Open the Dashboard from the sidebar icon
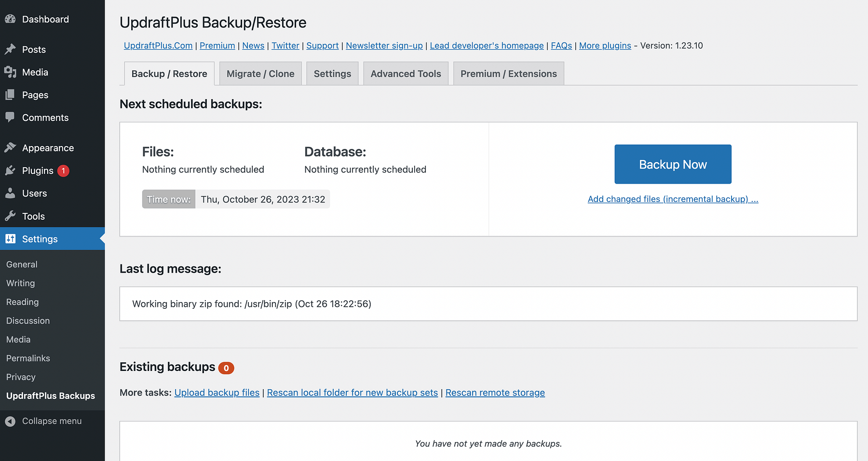The width and height of the screenshot is (868, 461). [11, 19]
